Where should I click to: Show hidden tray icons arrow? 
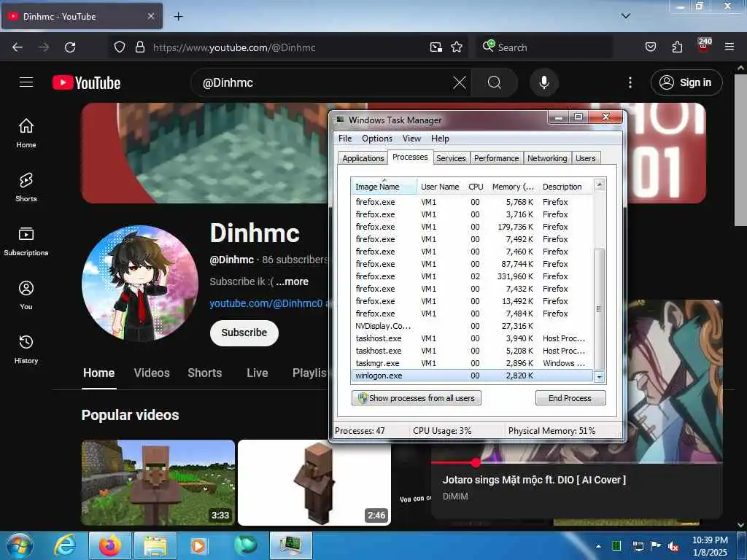pyautogui.click(x=598, y=545)
